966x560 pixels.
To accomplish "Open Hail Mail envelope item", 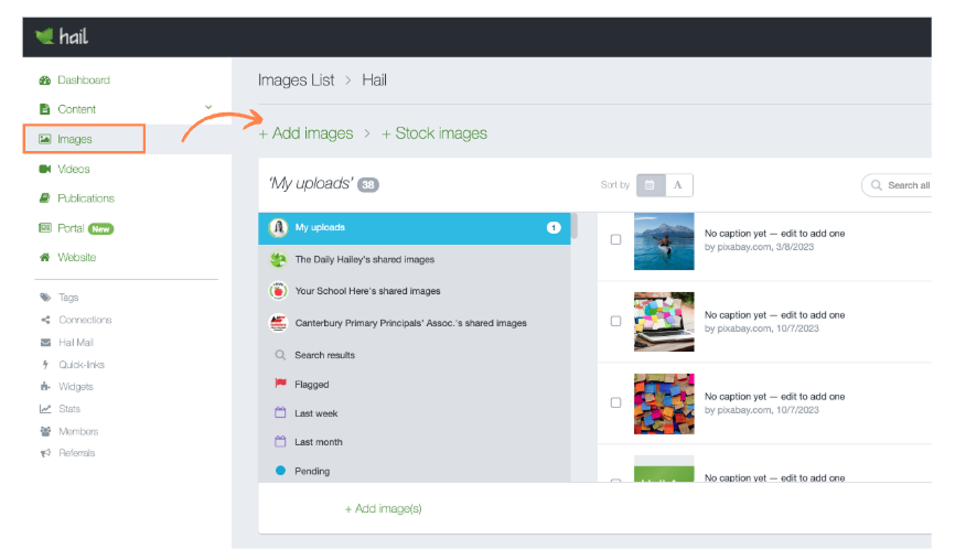I will tap(75, 342).
